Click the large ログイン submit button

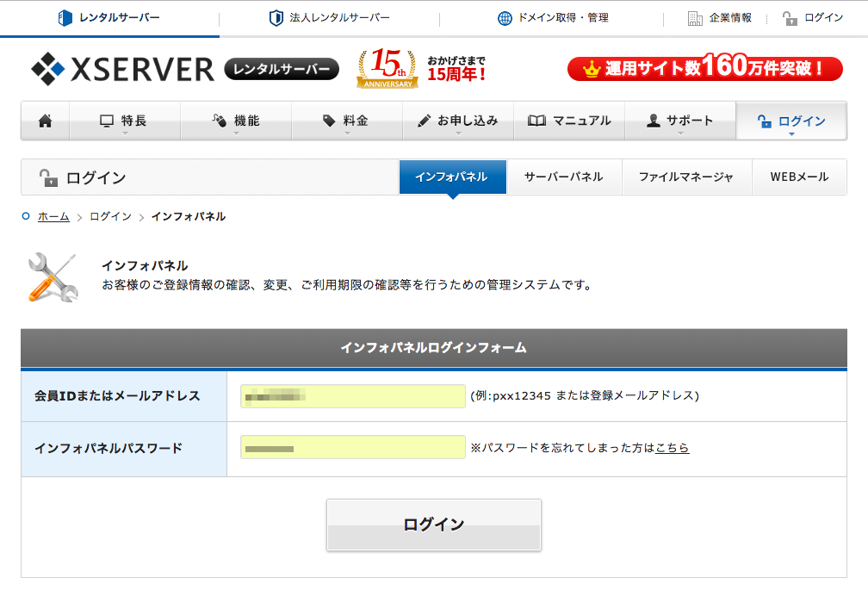pyautogui.click(x=433, y=525)
